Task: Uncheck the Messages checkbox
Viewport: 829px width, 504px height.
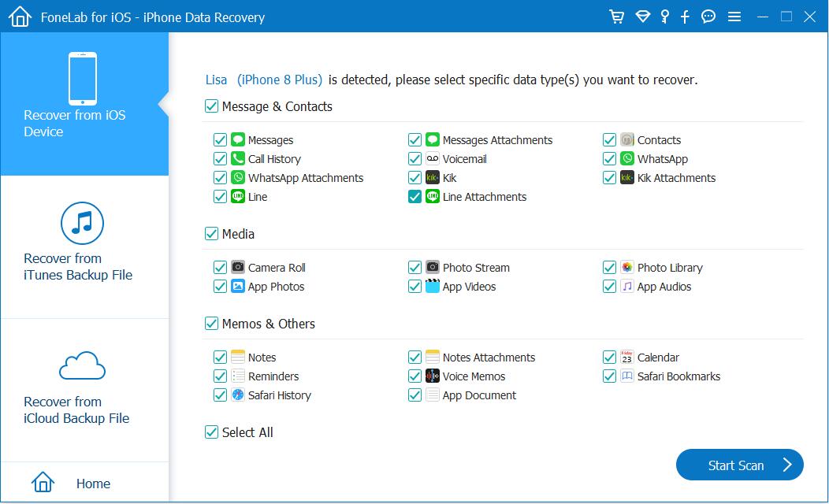Action: coord(220,140)
